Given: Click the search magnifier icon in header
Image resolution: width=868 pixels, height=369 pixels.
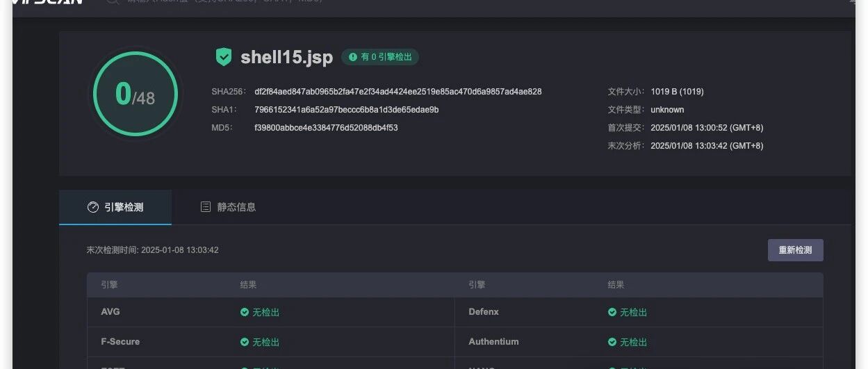Looking at the screenshot, I should 112,2.
